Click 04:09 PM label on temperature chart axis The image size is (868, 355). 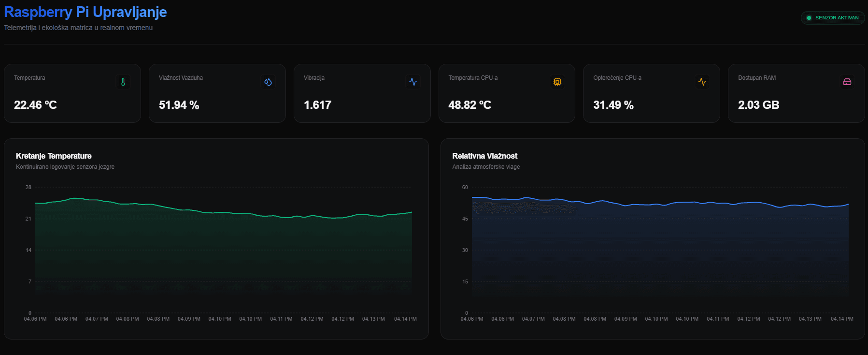tap(189, 319)
